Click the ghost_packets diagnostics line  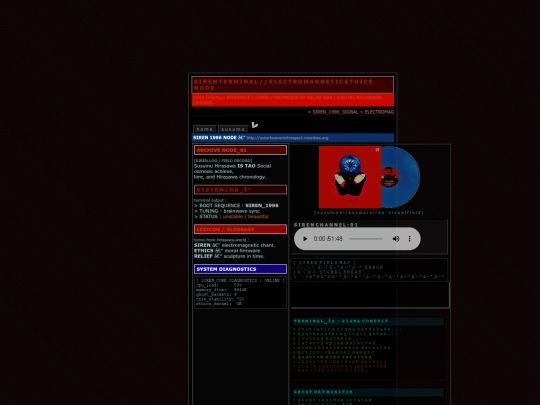coord(216,295)
